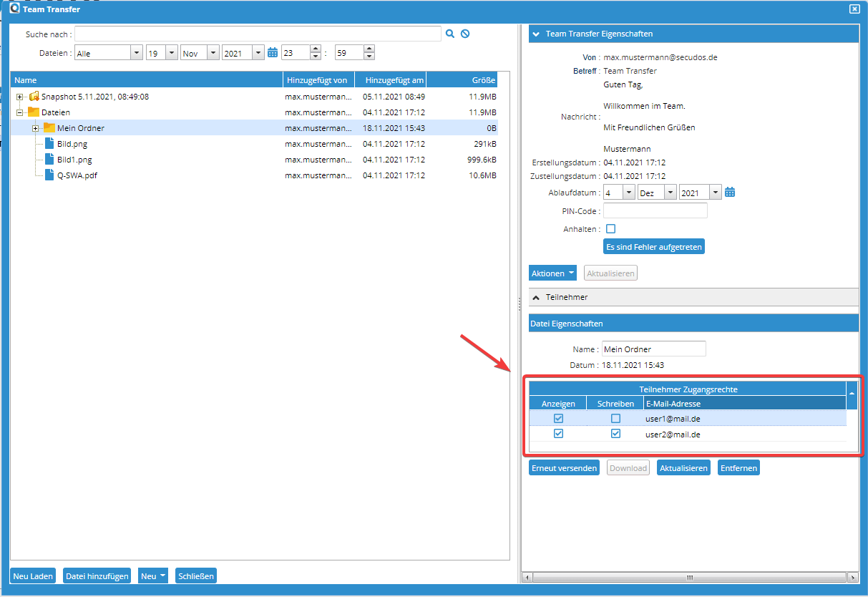Click the Erneut versenden button

coord(564,468)
